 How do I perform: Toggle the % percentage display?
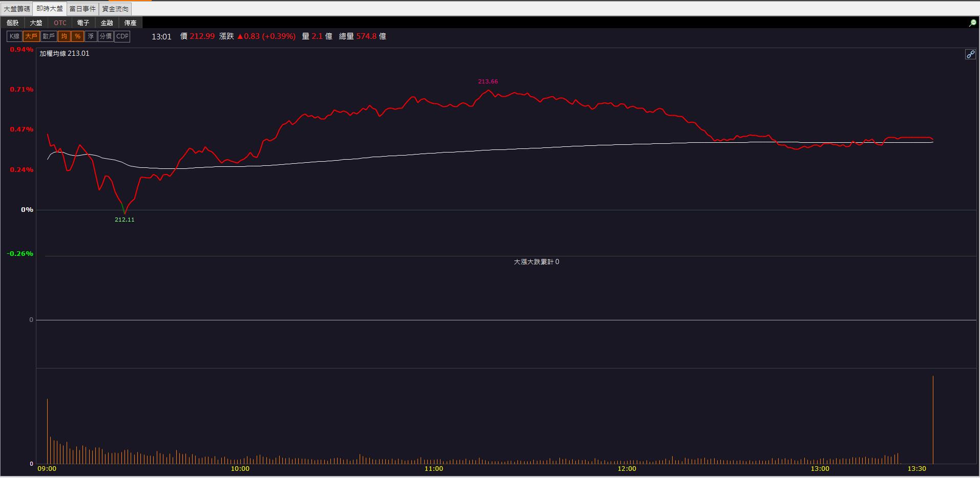pos(77,36)
